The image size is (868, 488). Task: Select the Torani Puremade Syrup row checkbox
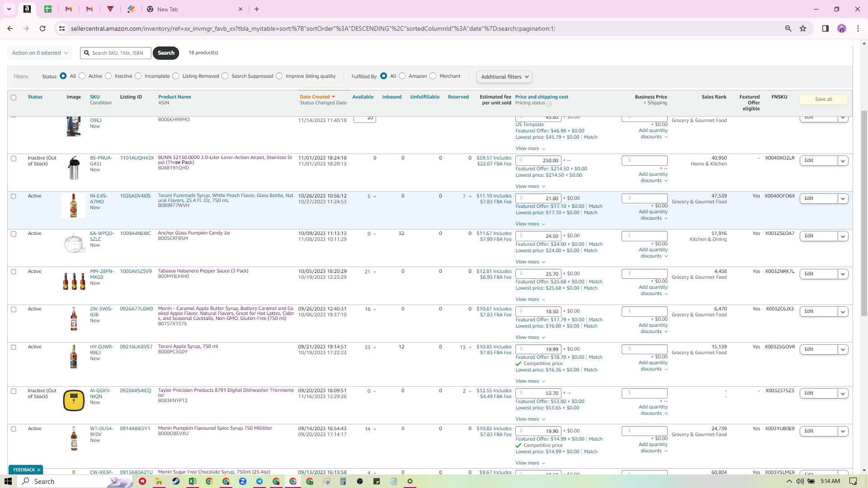click(14, 197)
